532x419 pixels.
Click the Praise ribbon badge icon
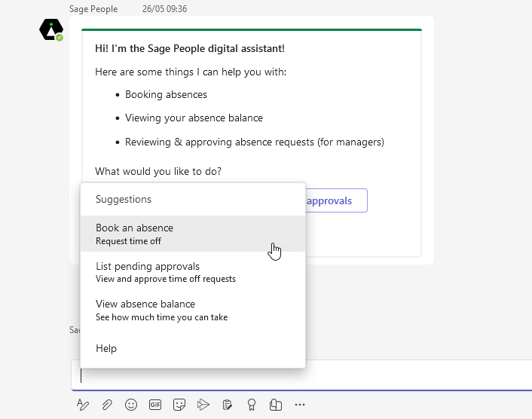click(251, 405)
